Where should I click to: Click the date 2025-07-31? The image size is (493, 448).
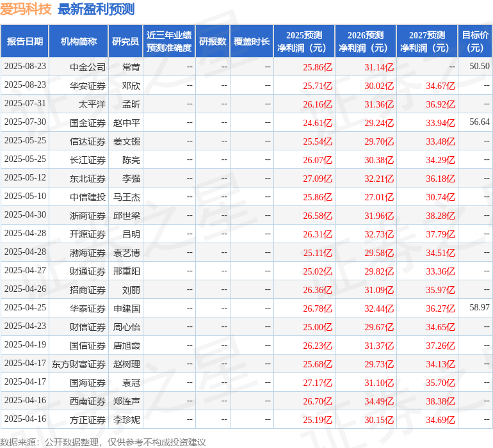(x=25, y=103)
